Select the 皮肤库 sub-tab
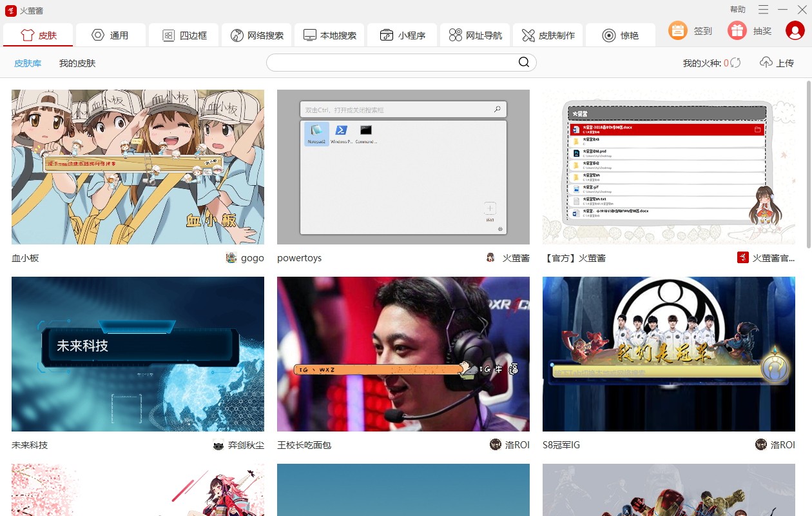Image resolution: width=812 pixels, height=516 pixels. [28, 63]
